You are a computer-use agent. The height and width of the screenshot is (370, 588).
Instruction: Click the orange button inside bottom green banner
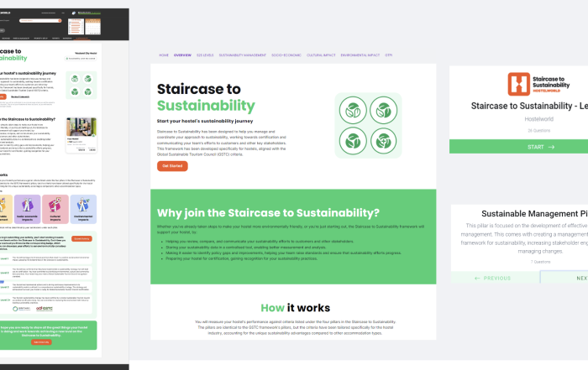pyautogui.click(x=41, y=342)
